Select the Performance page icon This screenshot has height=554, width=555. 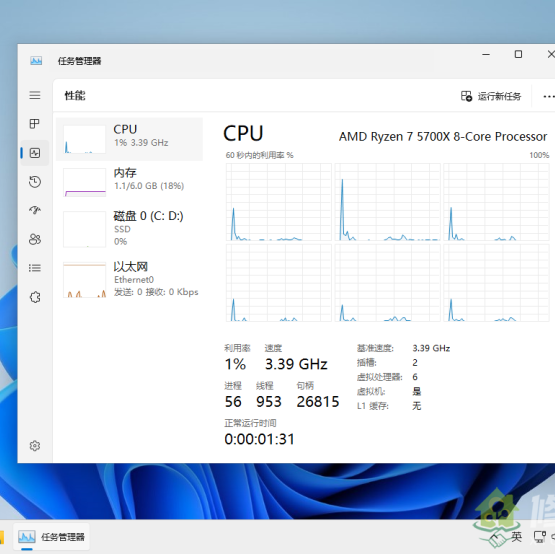click(x=35, y=153)
